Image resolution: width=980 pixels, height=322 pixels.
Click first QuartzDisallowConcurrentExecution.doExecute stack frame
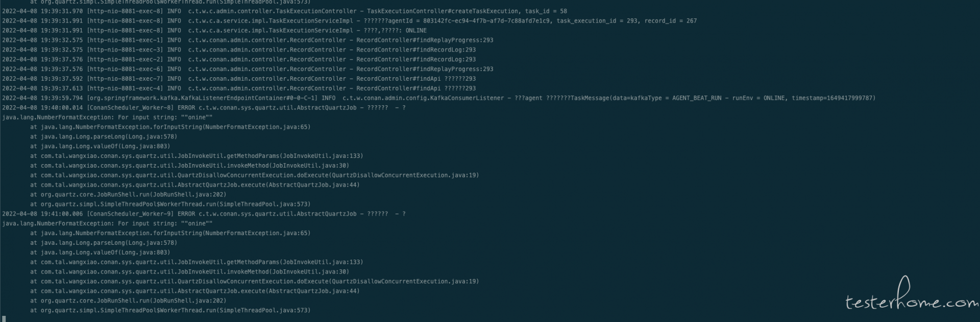(x=254, y=176)
